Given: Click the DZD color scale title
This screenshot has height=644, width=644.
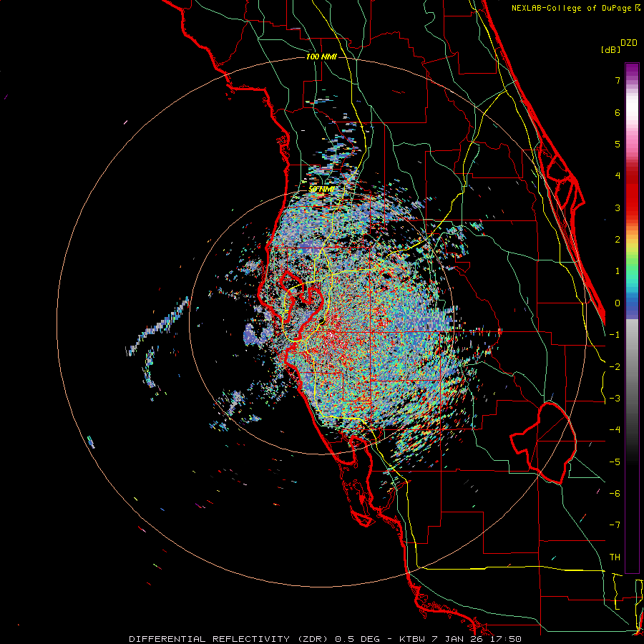Looking at the screenshot, I should 629,43.
